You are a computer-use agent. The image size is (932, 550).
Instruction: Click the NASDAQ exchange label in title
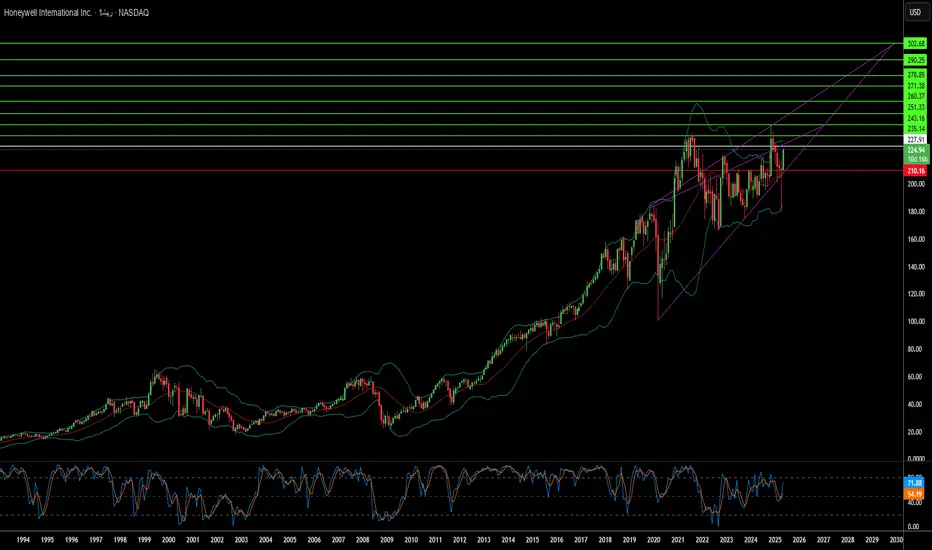point(134,12)
